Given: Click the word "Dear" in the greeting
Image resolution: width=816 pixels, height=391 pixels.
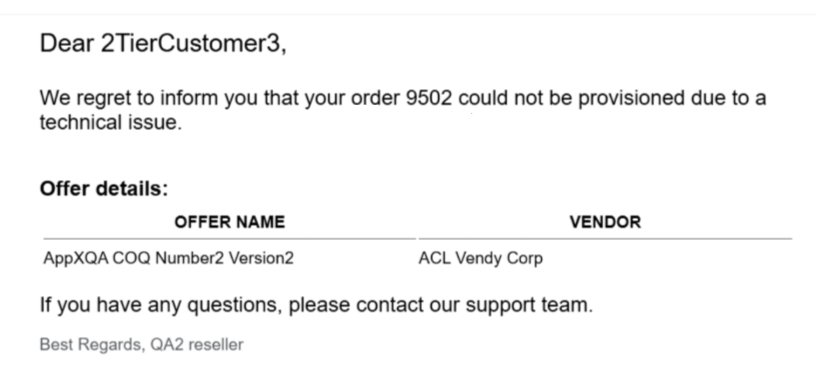Looking at the screenshot, I should [x=67, y=43].
